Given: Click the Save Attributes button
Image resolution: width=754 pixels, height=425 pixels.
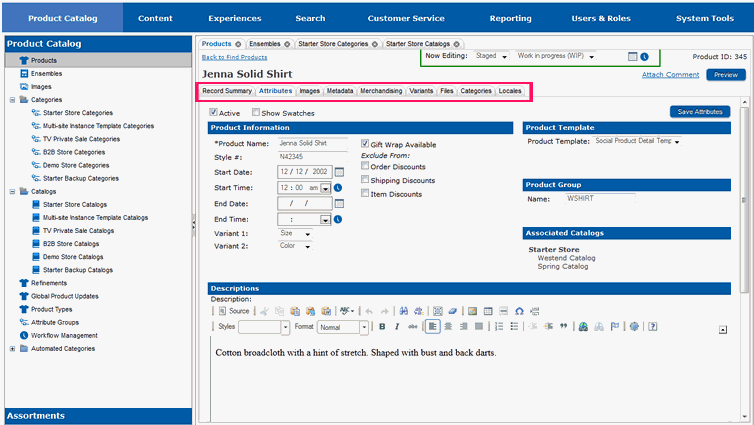Looking at the screenshot, I should click(700, 112).
